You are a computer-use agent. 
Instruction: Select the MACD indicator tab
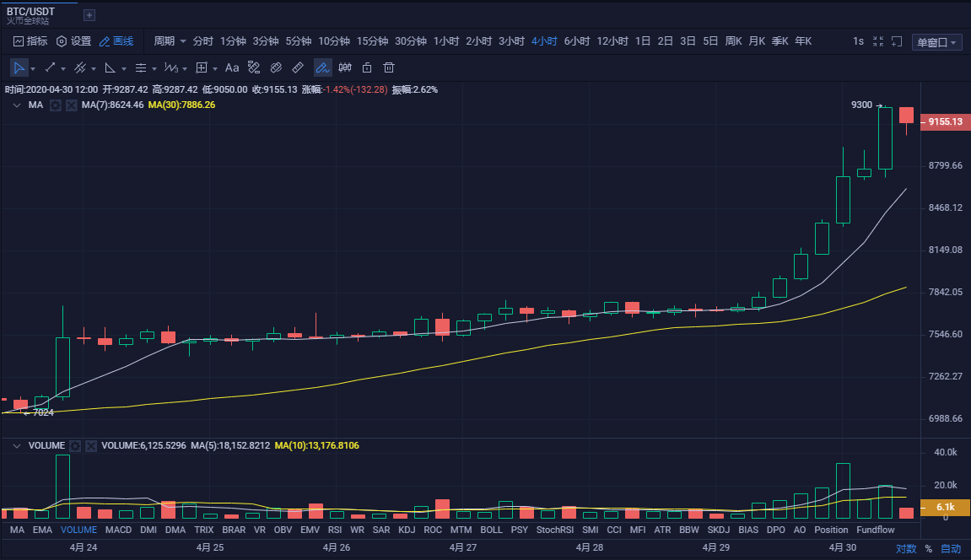(118, 530)
